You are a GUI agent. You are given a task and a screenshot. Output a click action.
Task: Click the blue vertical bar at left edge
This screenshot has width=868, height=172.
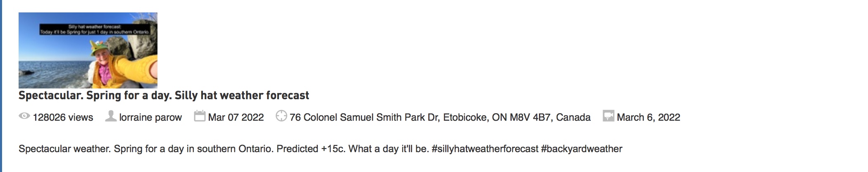(x=1, y=86)
